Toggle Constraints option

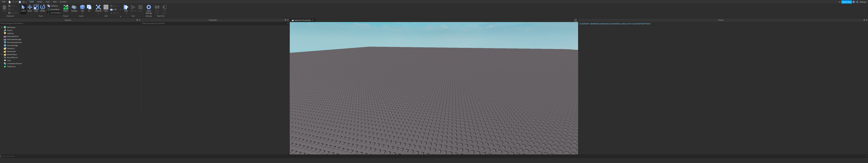[x=54, y=10]
